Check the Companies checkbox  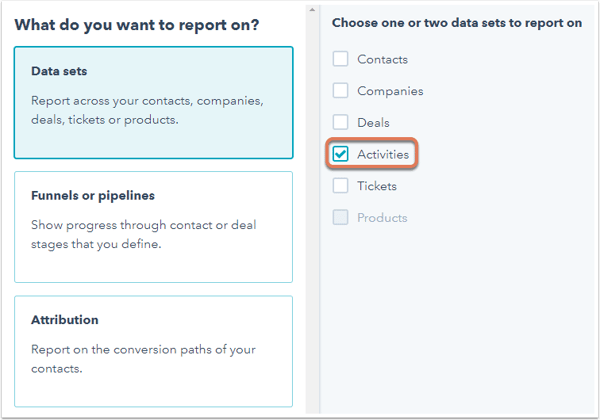340,91
